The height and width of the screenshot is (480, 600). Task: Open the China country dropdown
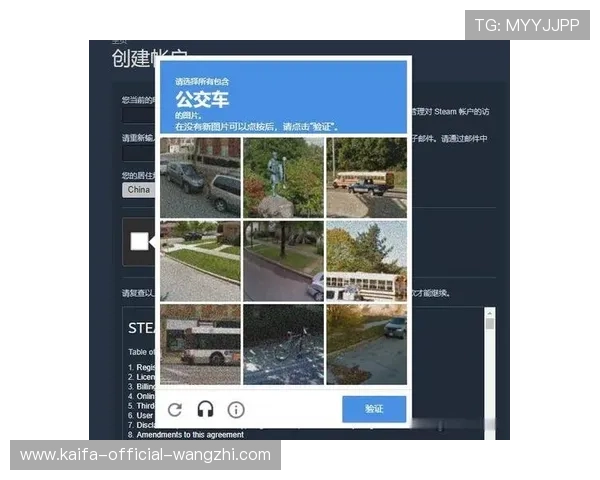pos(139,190)
